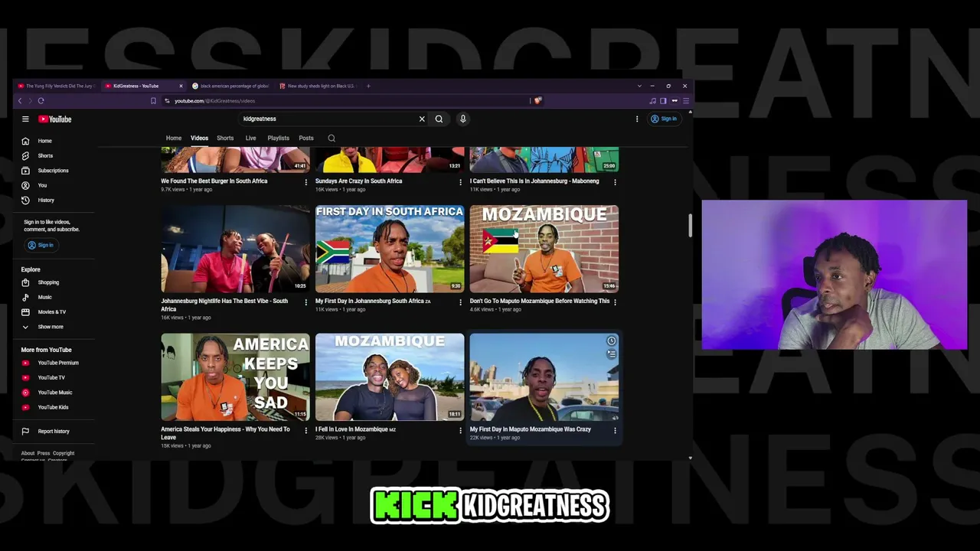Open the browser main menu
Image resolution: width=980 pixels, height=551 pixels.
point(685,100)
